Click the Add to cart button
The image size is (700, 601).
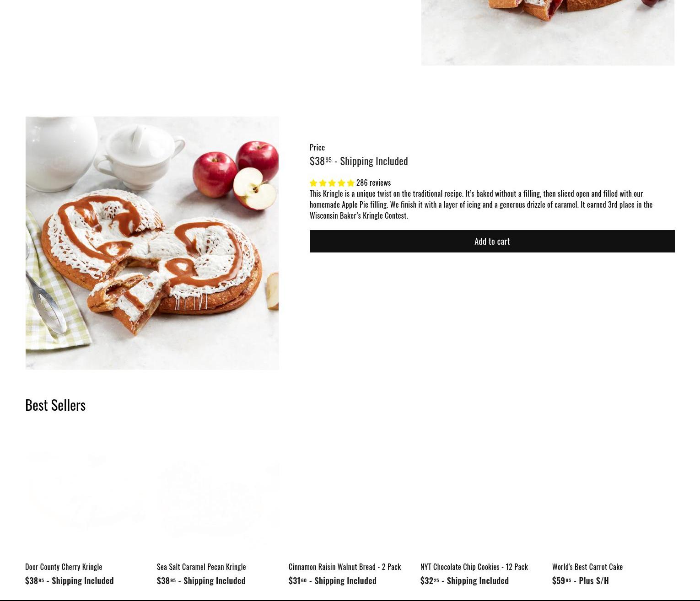tap(492, 241)
